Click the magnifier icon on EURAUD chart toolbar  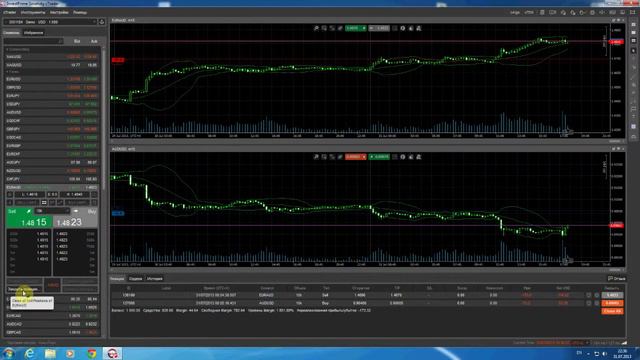[x=316, y=28]
